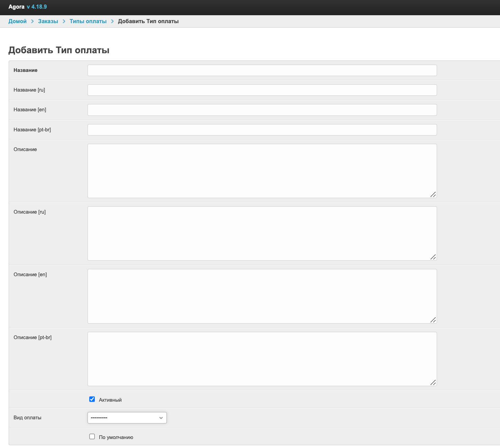The width and height of the screenshot is (500, 448).
Task: Click the Название input field
Action: tap(262, 70)
